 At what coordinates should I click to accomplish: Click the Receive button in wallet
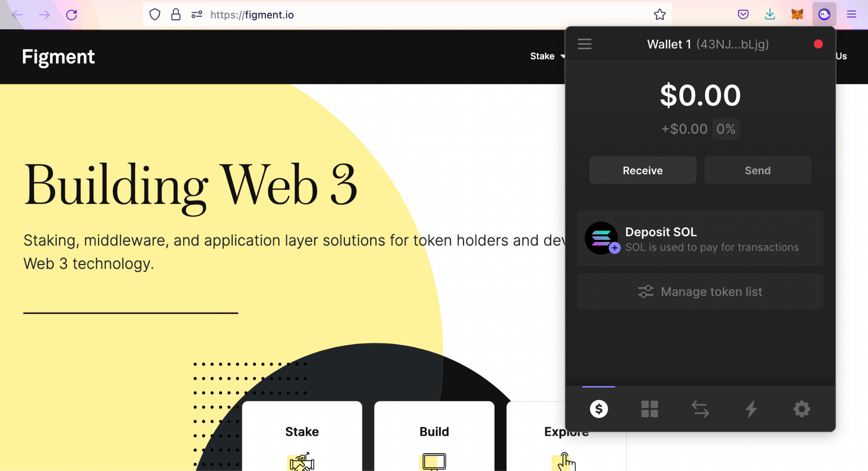point(642,170)
